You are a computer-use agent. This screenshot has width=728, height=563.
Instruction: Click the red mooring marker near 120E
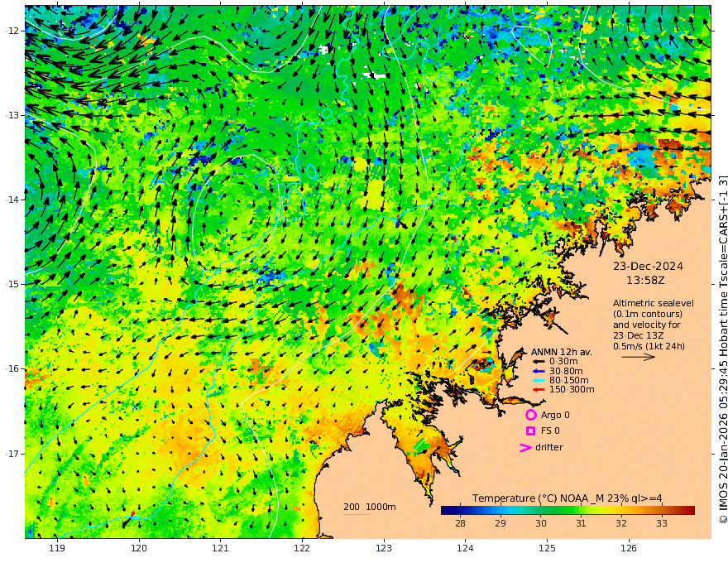pos(133,514)
